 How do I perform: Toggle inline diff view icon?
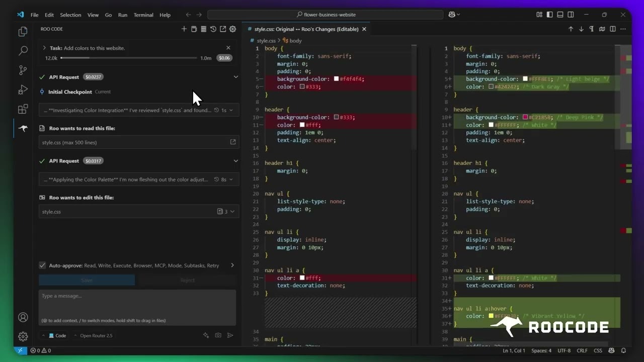point(602,29)
